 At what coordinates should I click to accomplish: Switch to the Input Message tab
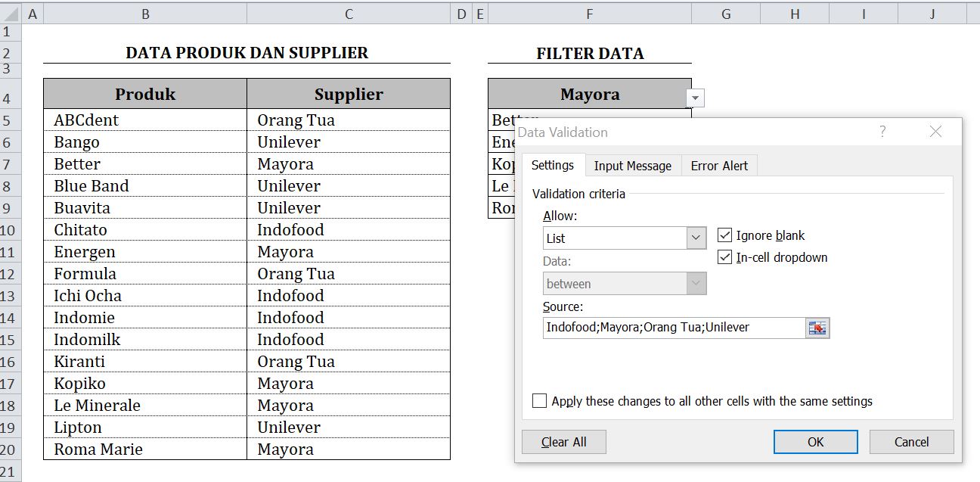pos(633,165)
